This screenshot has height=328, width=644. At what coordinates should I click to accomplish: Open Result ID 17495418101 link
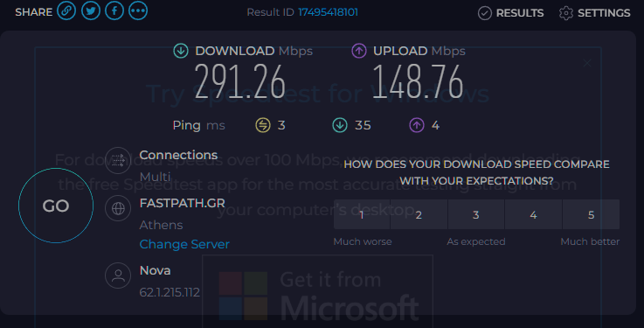[x=328, y=12]
